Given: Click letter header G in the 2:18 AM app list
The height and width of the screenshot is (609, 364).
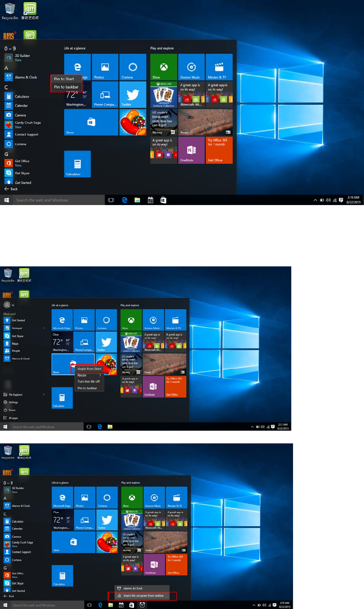Looking at the screenshot, I should point(6,154).
